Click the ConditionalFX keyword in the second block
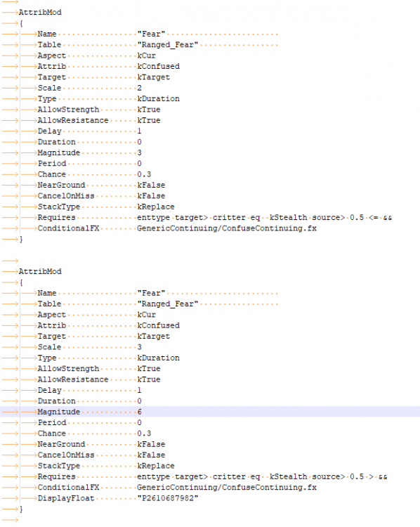 68,488
